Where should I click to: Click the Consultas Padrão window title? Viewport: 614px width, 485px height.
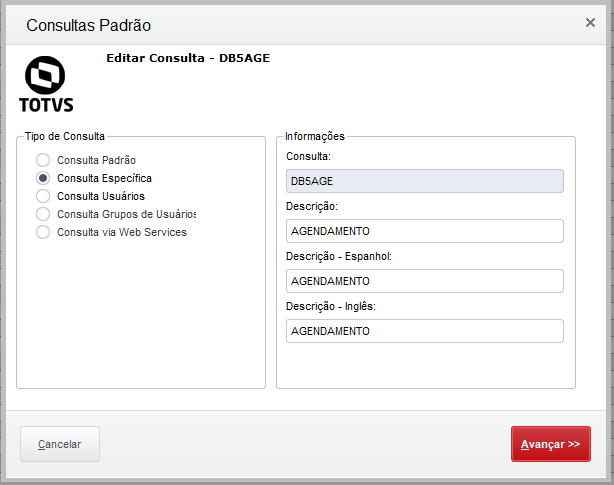click(x=88, y=25)
